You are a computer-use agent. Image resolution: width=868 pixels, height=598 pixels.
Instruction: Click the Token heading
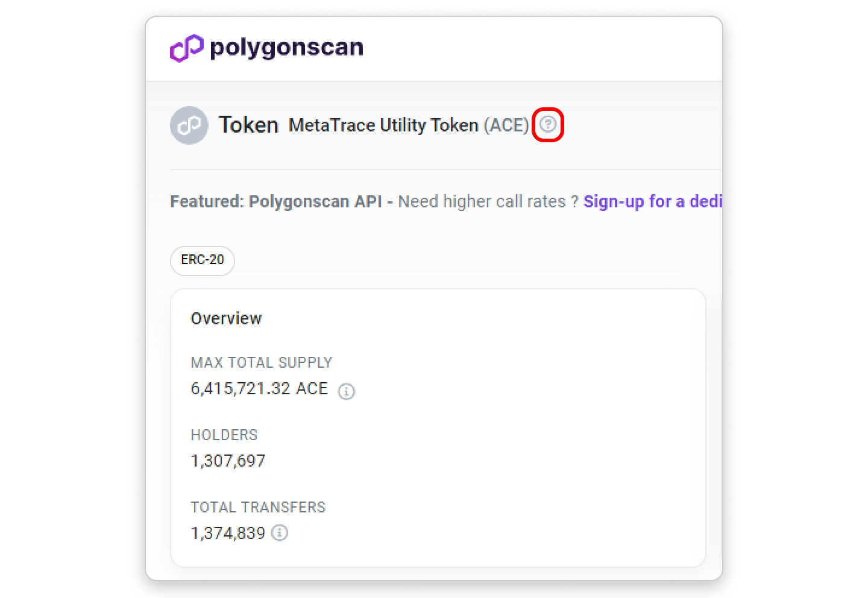[248, 125]
